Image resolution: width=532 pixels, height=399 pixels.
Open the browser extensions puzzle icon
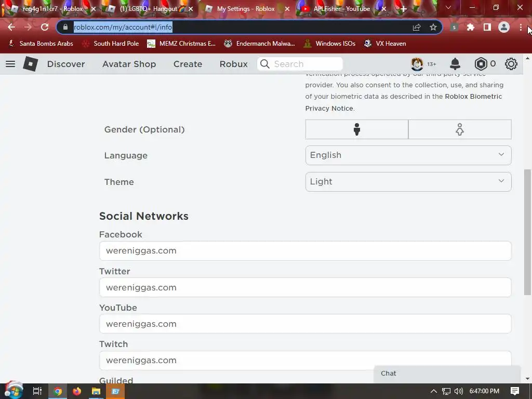(x=471, y=27)
